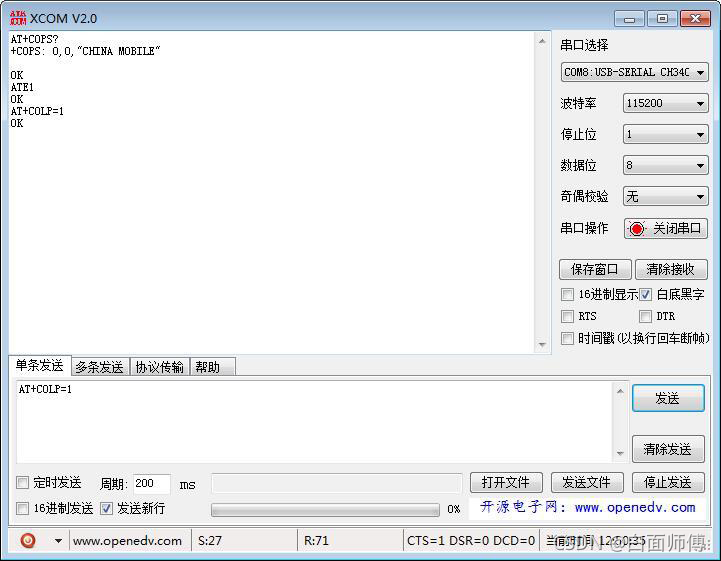The image size is (721, 561).
Task: Switch to 单条发送 tab
Action: 40,366
